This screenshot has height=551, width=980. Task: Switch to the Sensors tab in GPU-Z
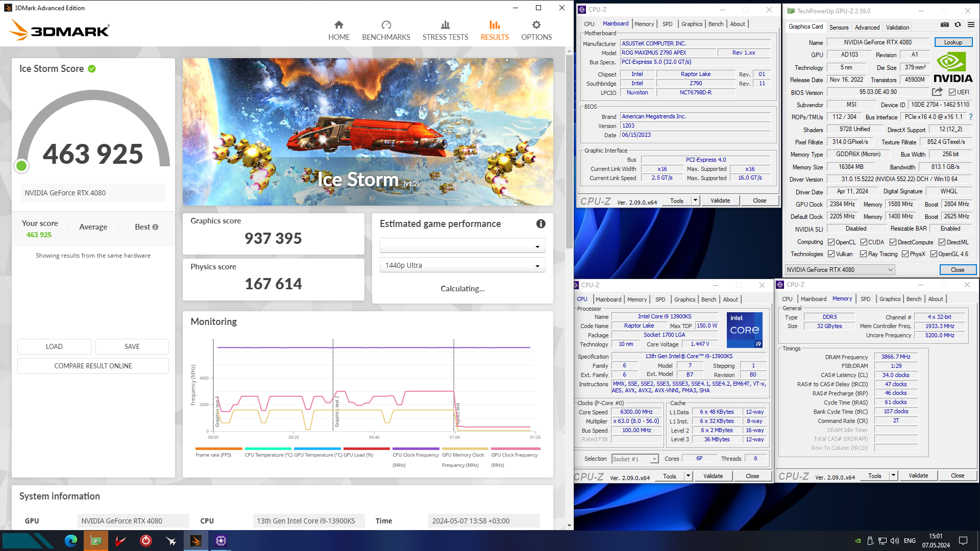tap(839, 28)
